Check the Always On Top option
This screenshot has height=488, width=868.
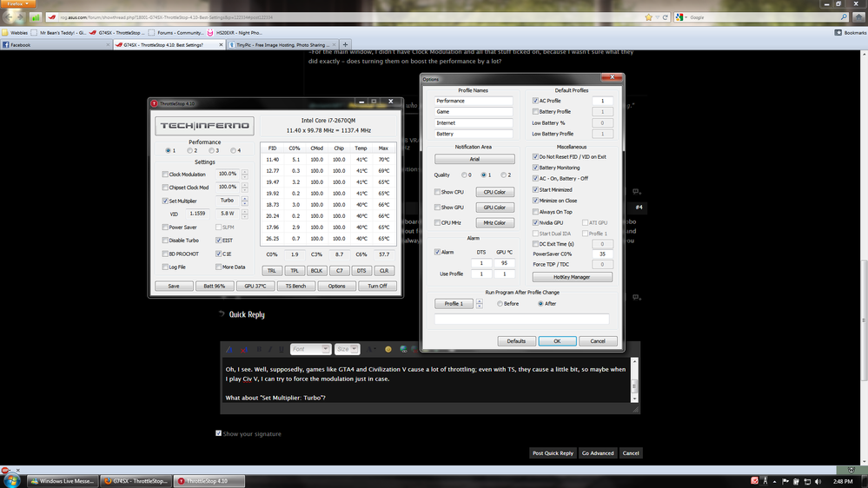(535, 212)
